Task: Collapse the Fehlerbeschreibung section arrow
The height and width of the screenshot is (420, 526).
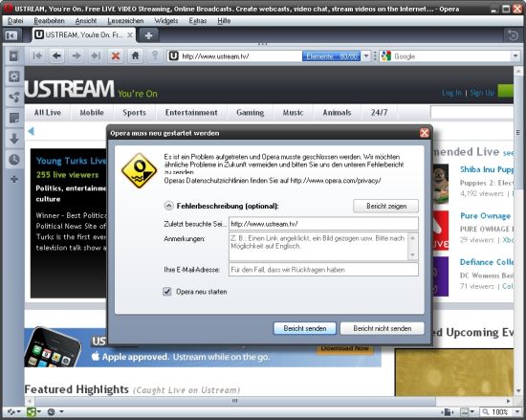Action: click(x=168, y=206)
